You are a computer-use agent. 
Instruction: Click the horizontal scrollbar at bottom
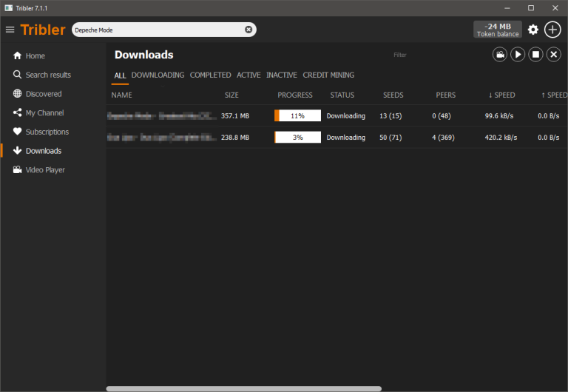tap(244, 389)
